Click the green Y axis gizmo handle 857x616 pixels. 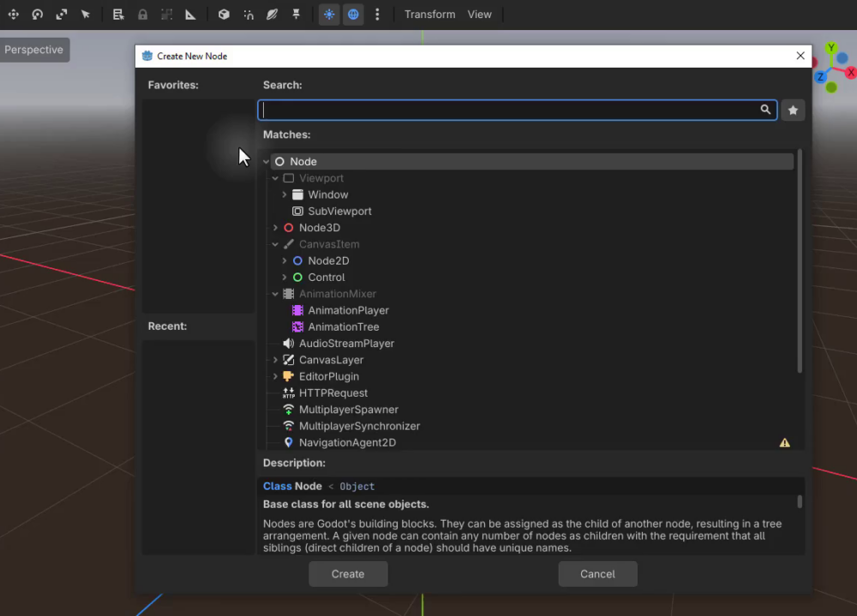[830, 48]
